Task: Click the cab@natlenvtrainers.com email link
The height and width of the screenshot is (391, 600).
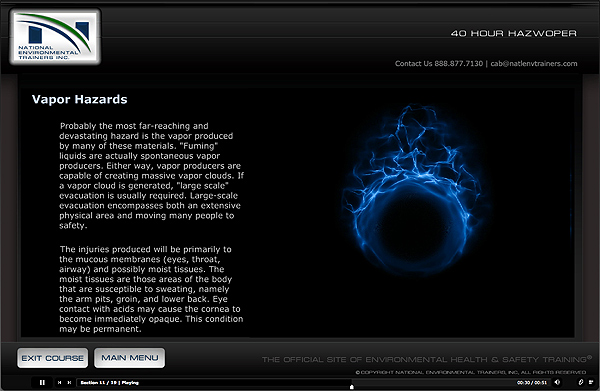Action: pos(534,64)
